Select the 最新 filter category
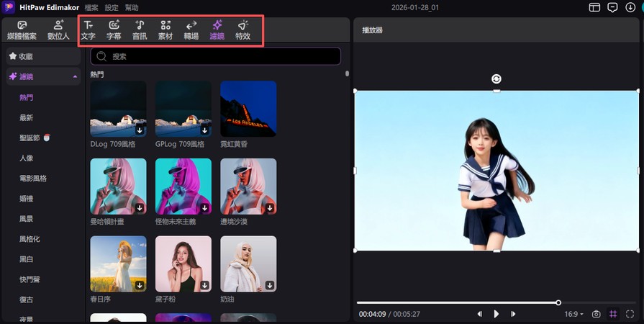 pos(27,117)
